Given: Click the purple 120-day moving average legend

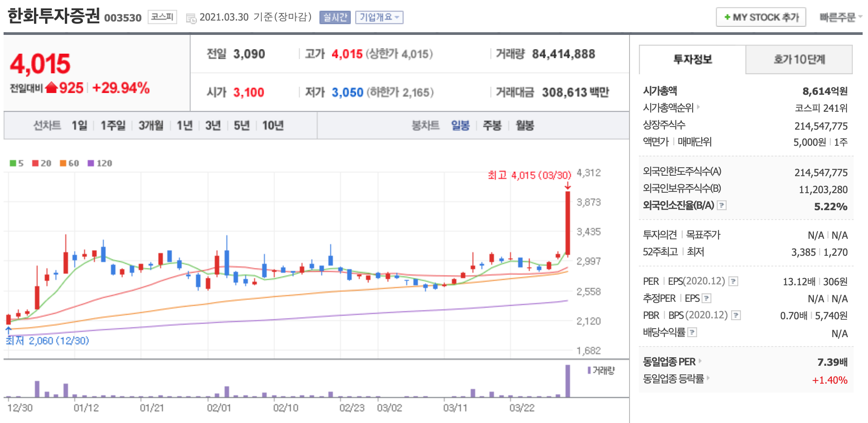Looking at the screenshot, I should [100, 163].
